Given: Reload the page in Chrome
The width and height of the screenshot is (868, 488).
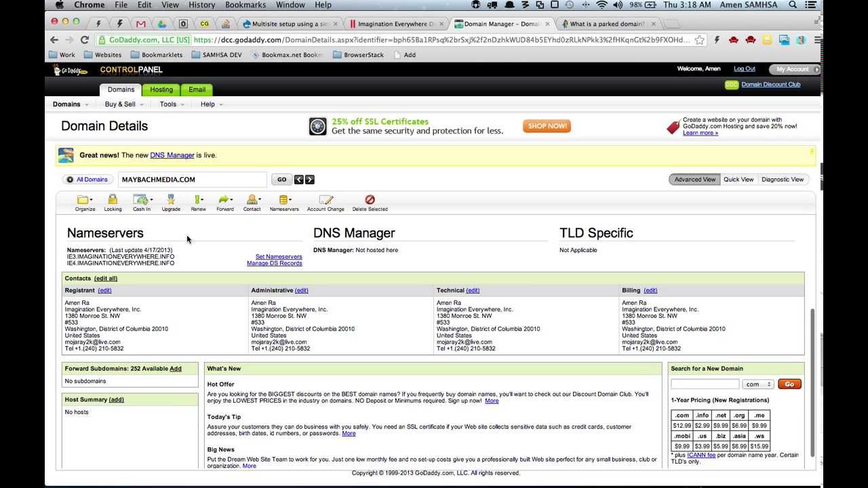Looking at the screenshot, I should (85, 40).
